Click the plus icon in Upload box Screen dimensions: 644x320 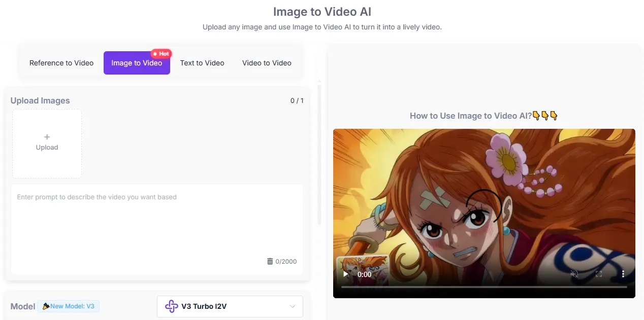coord(47,137)
